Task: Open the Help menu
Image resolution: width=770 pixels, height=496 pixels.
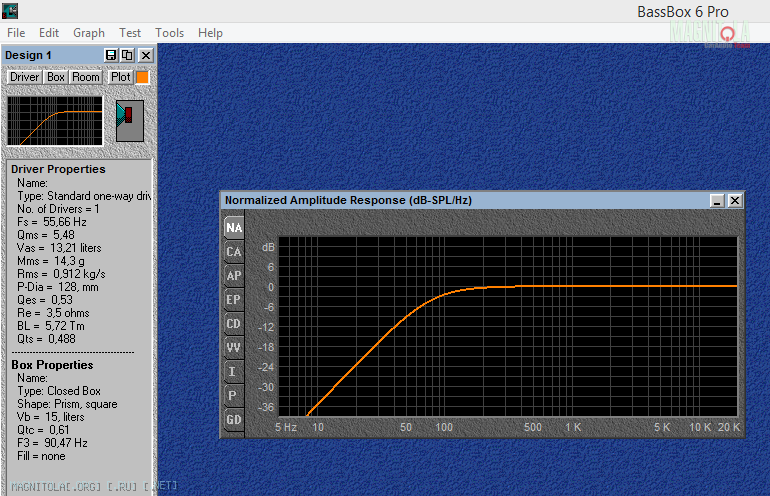Action: 210,33
